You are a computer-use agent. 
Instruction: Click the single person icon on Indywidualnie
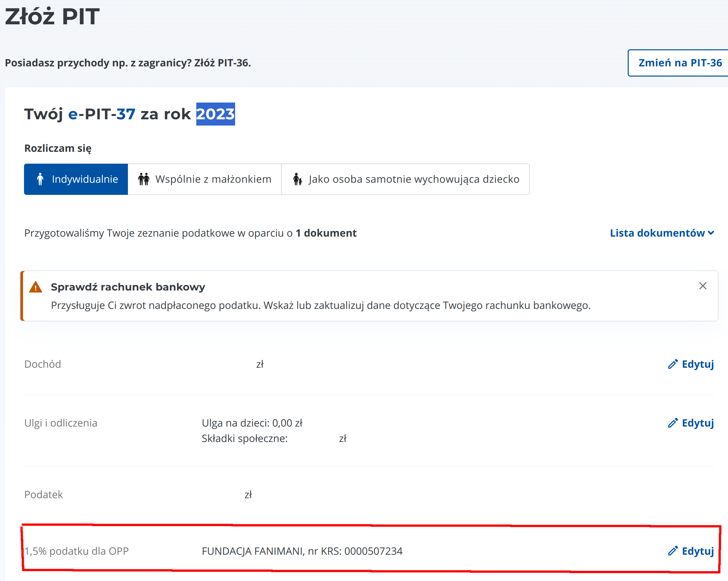click(x=40, y=179)
